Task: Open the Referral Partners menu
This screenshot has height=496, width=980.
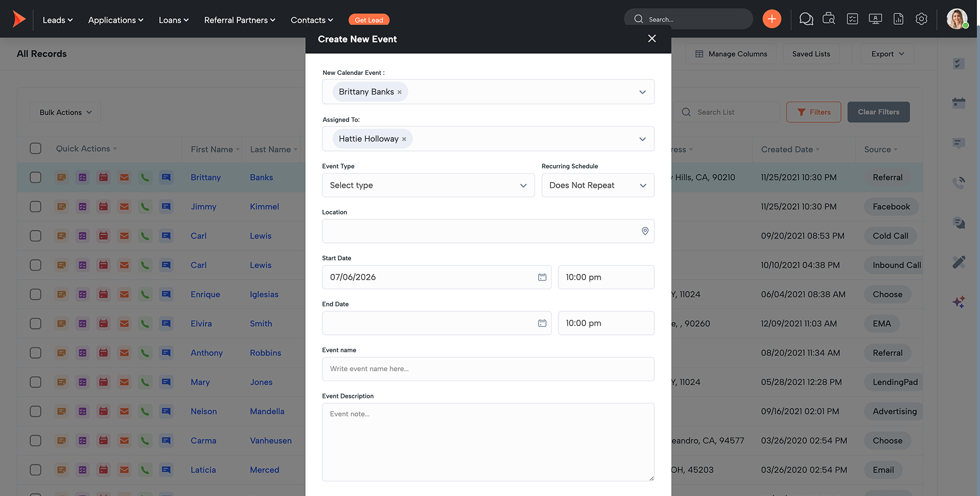Action: (240, 20)
